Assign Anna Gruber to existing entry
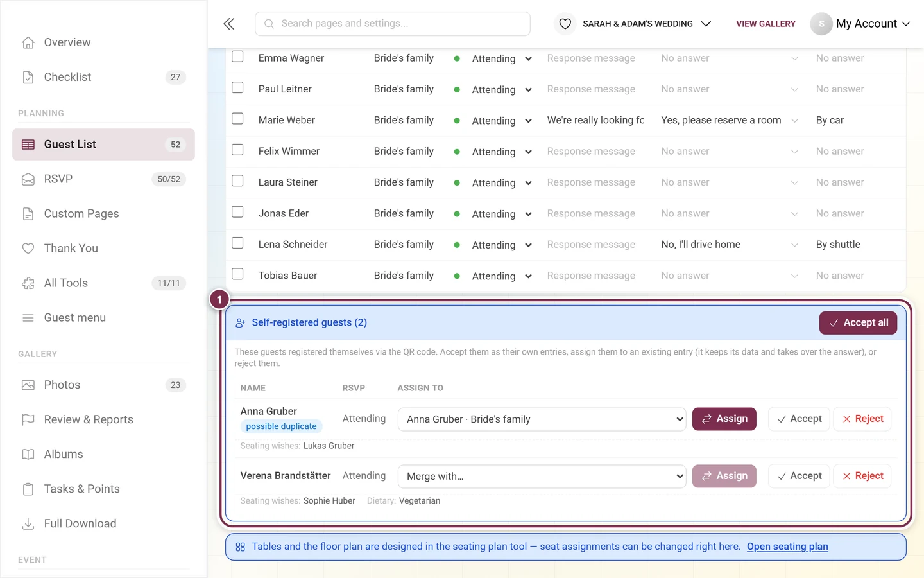Viewport: 924px width, 578px height. point(724,419)
